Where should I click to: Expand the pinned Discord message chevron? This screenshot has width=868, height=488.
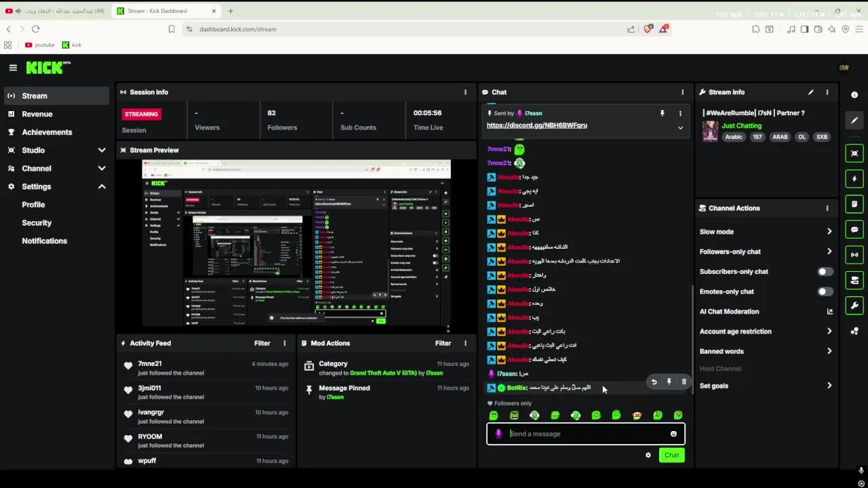(680, 127)
